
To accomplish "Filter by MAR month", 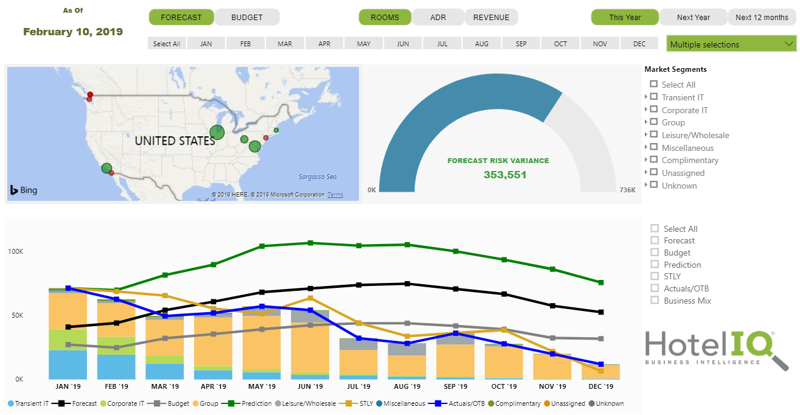I will click(285, 44).
